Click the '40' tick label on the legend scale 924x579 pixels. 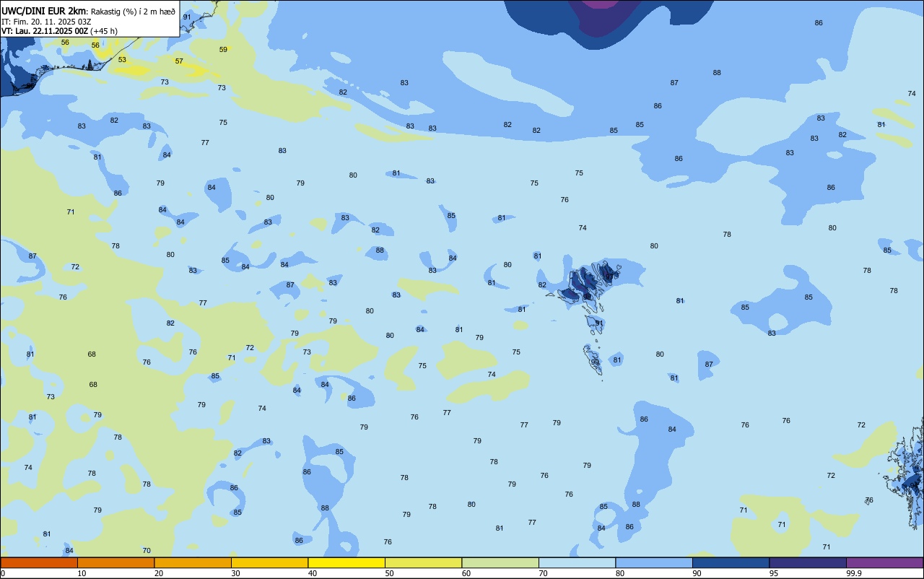click(x=313, y=573)
